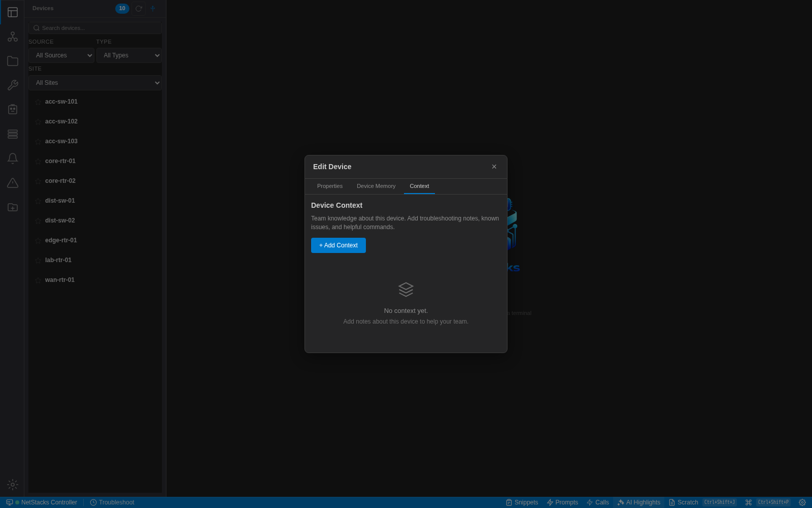Open the notifications bell icon
812x508 pixels.
13,158
